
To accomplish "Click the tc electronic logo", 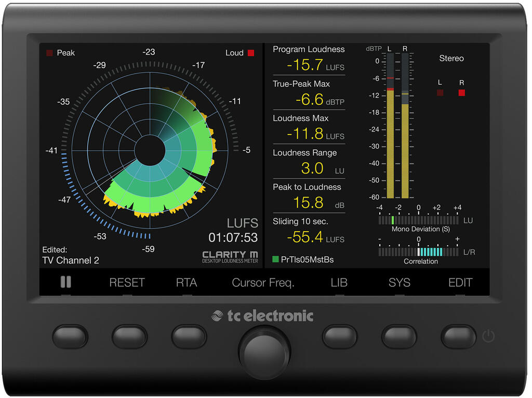I will tap(263, 316).
